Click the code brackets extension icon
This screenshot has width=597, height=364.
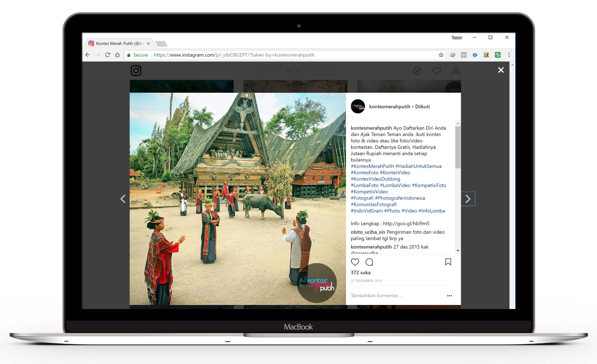point(464,55)
